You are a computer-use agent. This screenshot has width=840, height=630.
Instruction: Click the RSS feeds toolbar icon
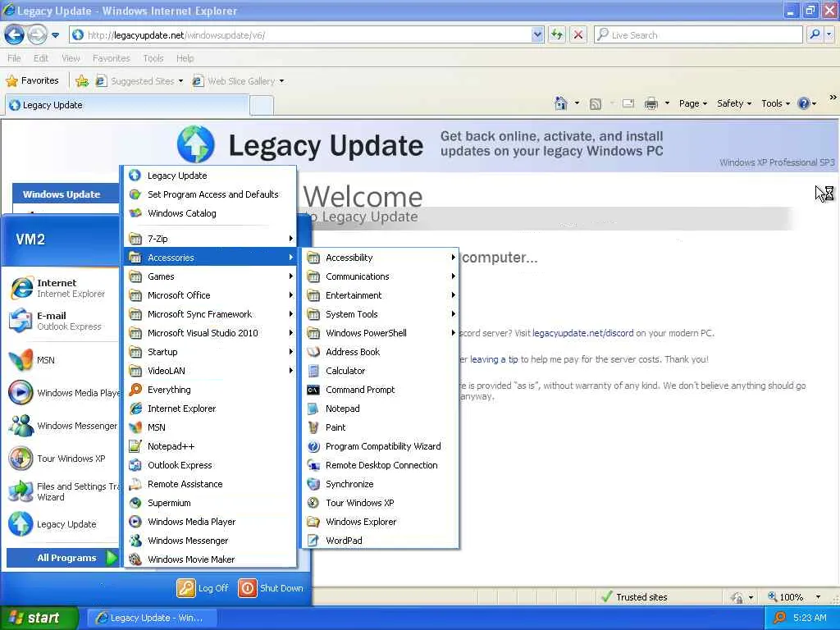(x=596, y=104)
